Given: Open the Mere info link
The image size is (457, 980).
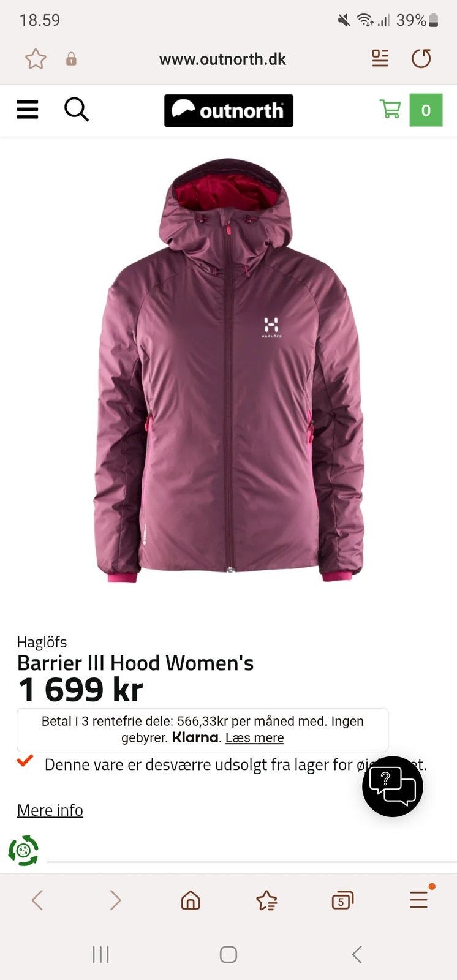Looking at the screenshot, I should point(50,810).
